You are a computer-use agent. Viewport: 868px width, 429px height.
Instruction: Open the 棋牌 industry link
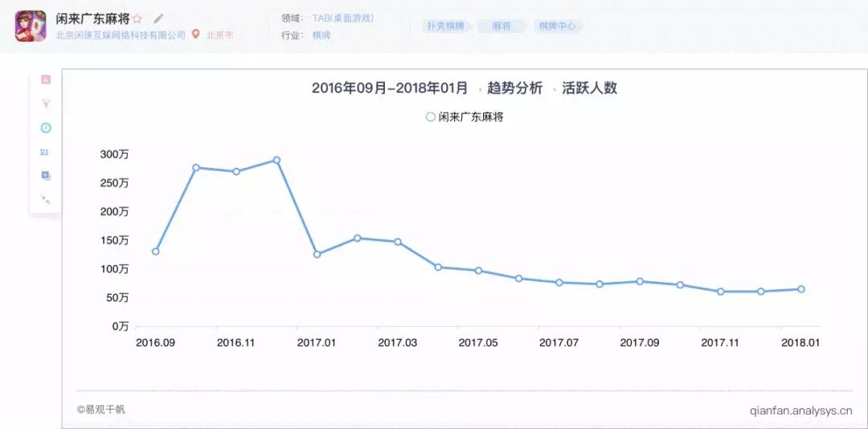tap(321, 35)
